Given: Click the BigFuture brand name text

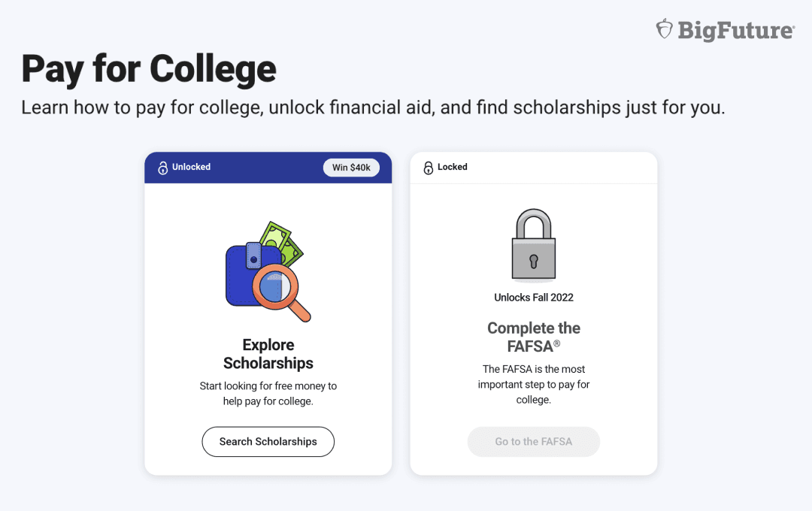Looking at the screenshot, I should click(736, 30).
